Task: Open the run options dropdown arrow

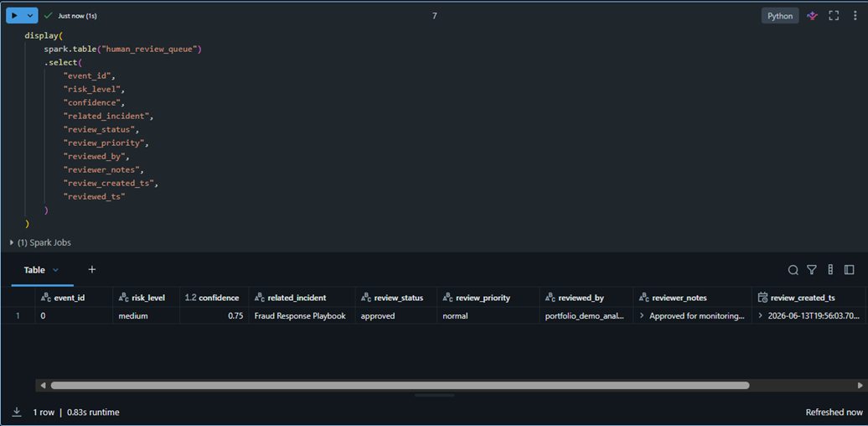Action: coord(30,15)
